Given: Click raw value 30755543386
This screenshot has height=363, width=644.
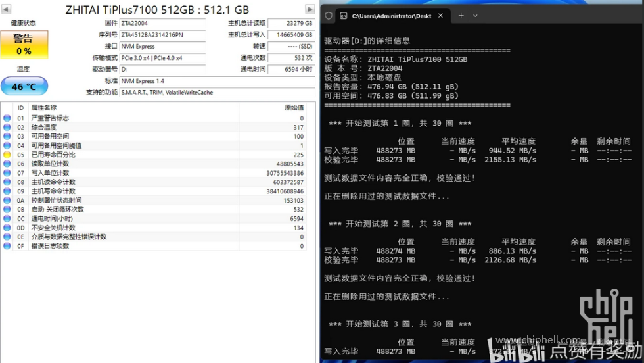Looking at the screenshot, I should coord(285,173).
